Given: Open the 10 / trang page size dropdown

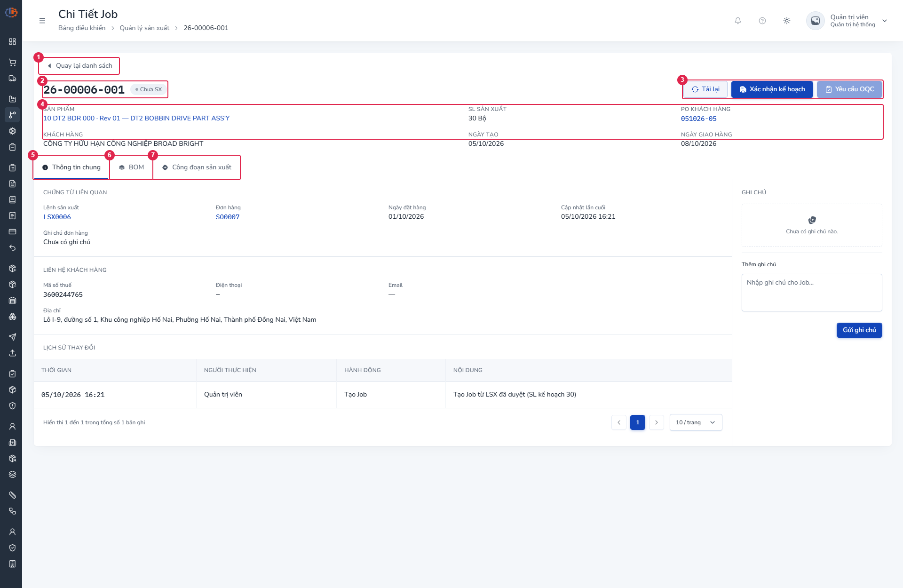Looking at the screenshot, I should click(x=696, y=422).
